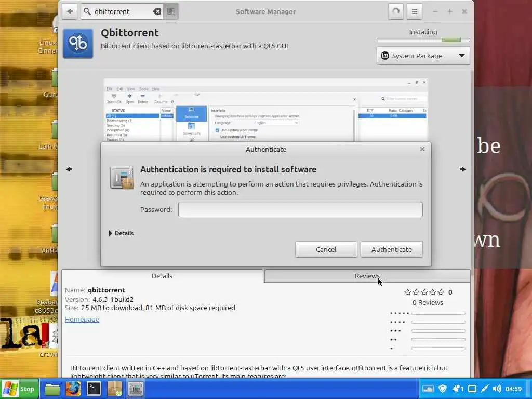Click the notifications tray icon showing 1
Screen dimensions: 532x399
pos(458,389)
